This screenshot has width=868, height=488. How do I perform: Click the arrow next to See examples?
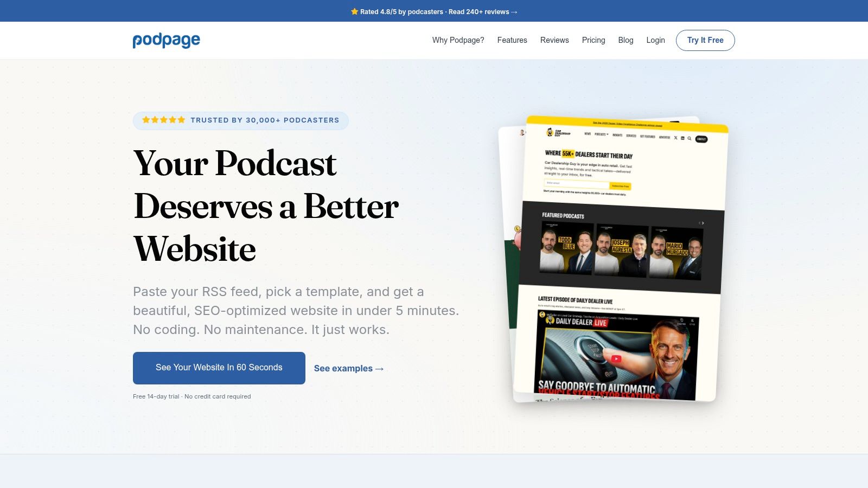click(380, 369)
